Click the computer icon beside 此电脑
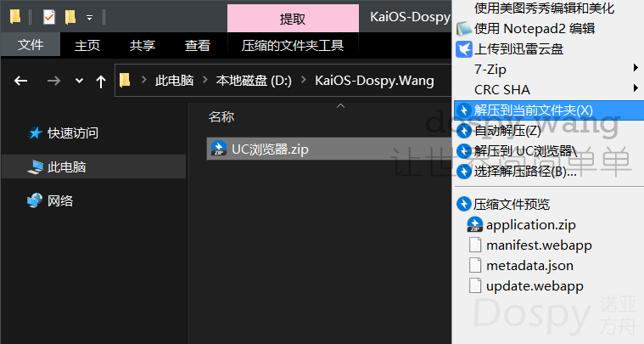 [x=36, y=166]
